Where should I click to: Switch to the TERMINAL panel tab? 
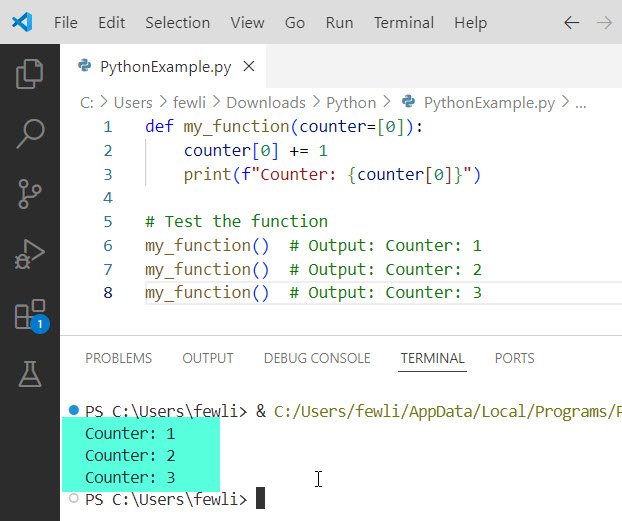[432, 358]
